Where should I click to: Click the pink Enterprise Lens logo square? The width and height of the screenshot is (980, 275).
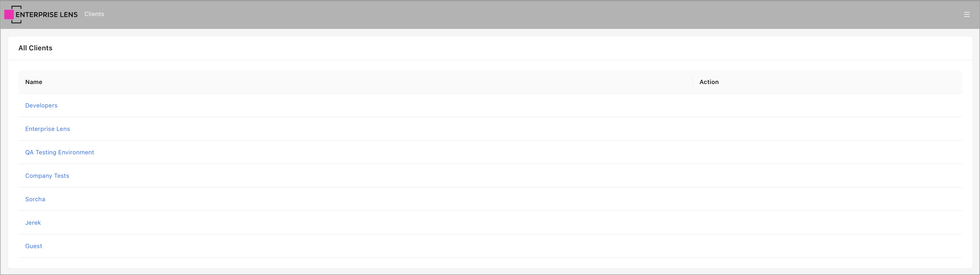click(9, 14)
